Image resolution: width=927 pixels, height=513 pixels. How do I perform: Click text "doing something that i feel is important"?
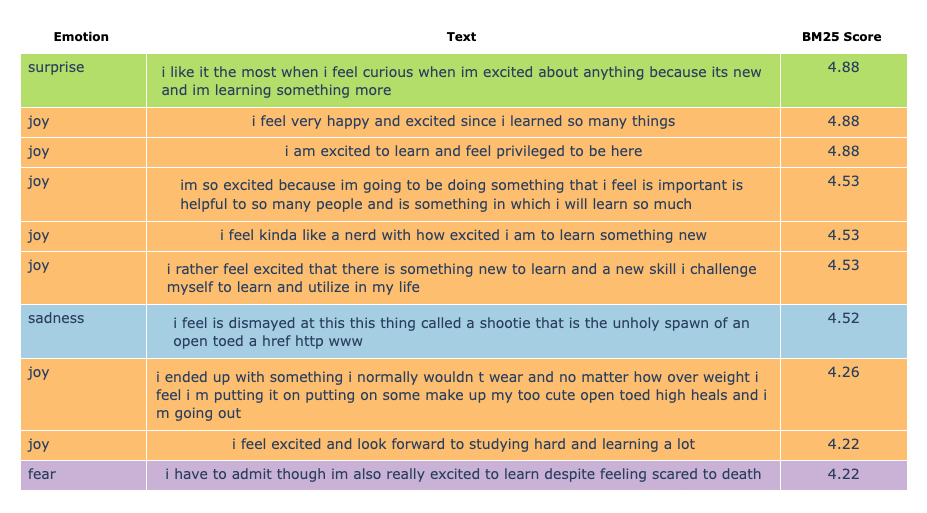click(461, 195)
